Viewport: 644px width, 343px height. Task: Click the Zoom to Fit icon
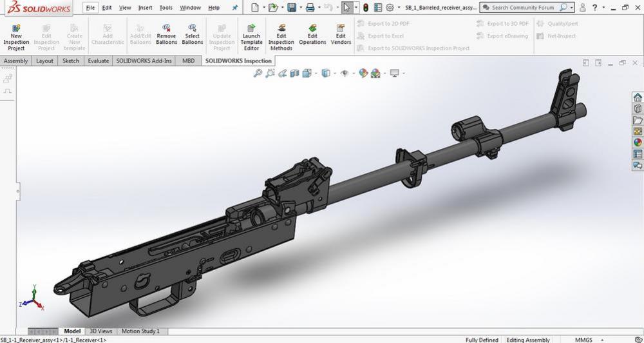258,73
